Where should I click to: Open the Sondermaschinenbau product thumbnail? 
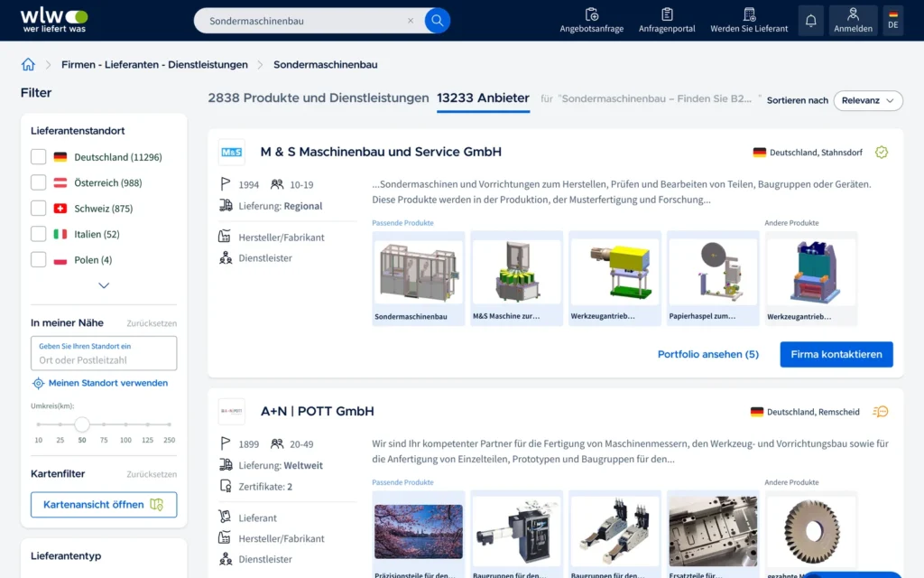(x=419, y=278)
